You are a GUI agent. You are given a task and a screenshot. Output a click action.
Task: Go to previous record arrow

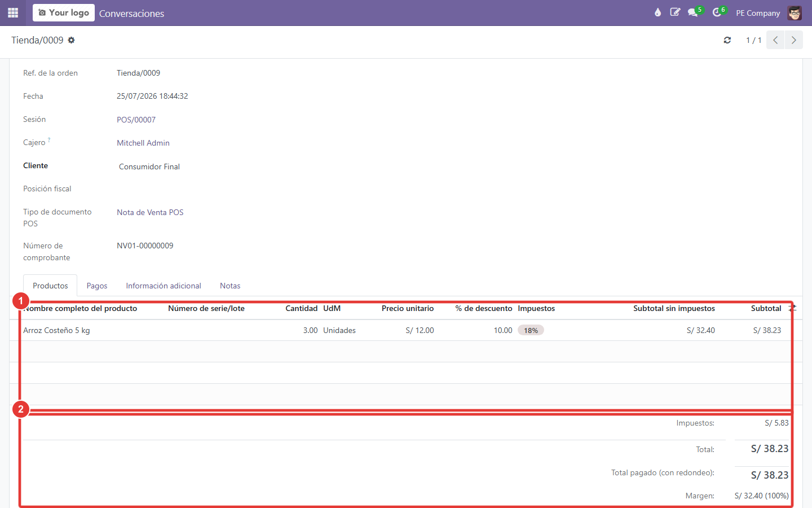[775, 40]
